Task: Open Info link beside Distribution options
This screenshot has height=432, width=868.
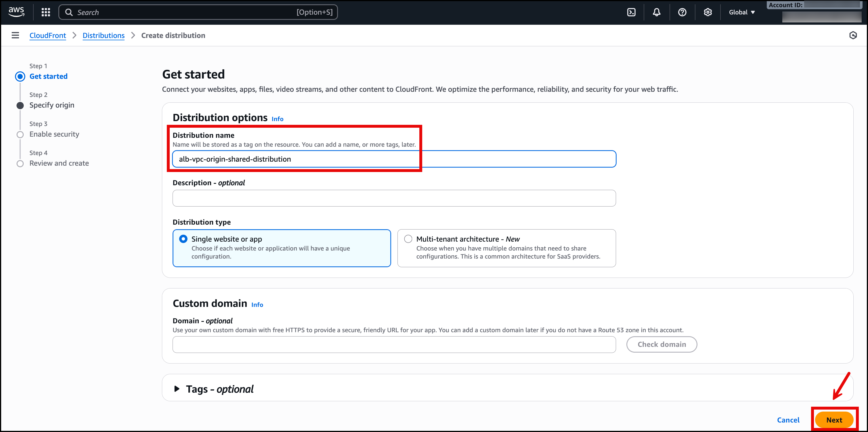Action: click(x=277, y=119)
